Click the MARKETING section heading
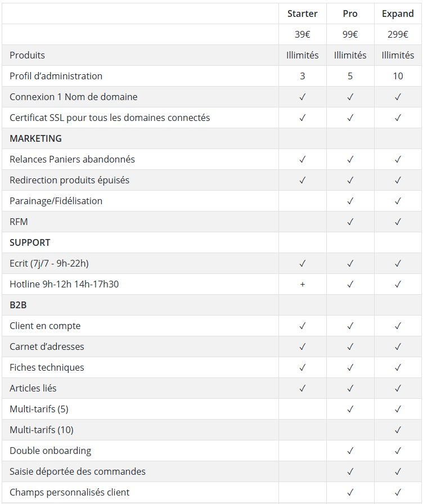Image resolution: width=423 pixels, height=504 pixels. point(35,138)
